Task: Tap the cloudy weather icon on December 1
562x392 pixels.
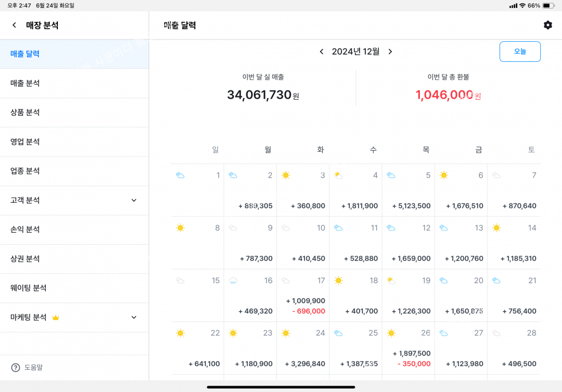Action: [180, 175]
